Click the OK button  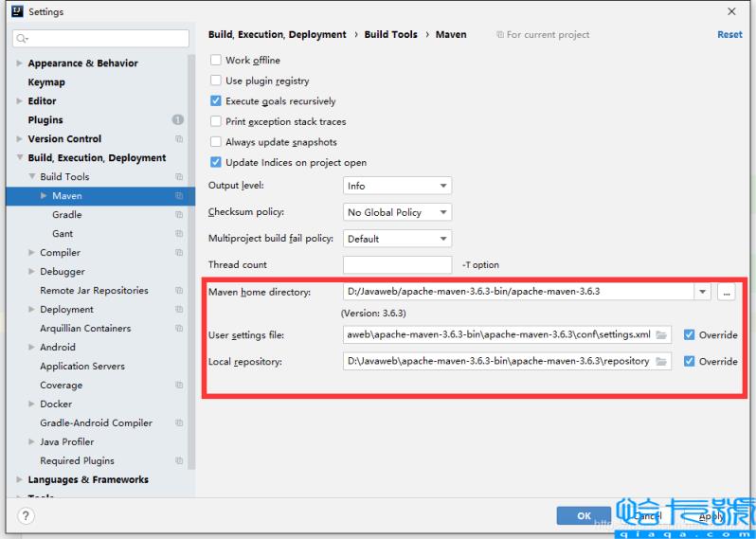tap(584, 515)
